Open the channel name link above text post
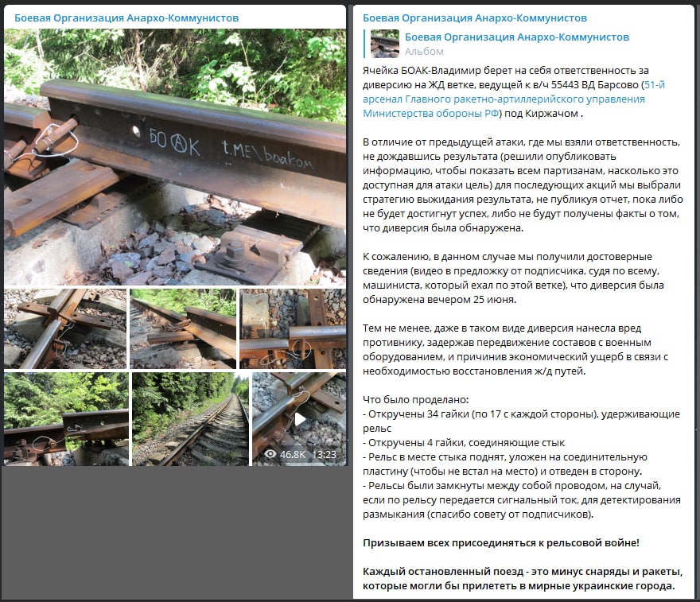The width and height of the screenshot is (700, 602). (x=475, y=17)
